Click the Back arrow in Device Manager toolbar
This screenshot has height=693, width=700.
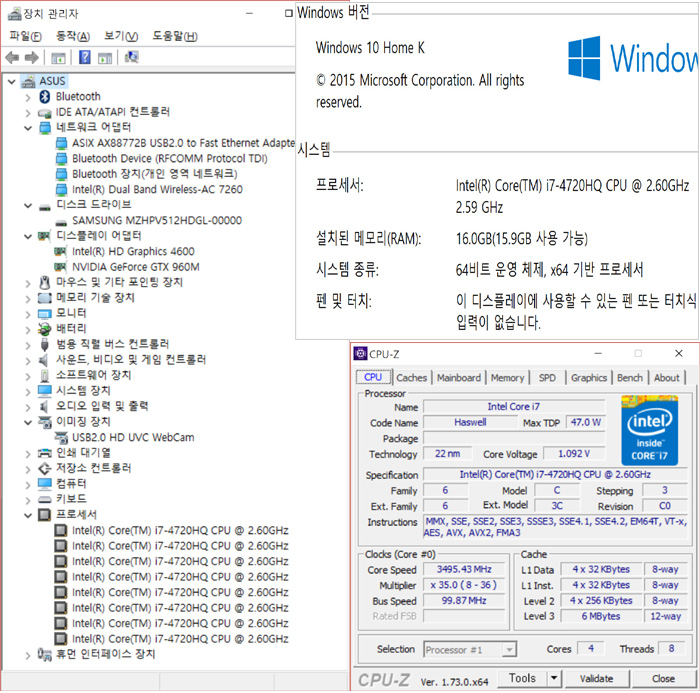click(12, 57)
